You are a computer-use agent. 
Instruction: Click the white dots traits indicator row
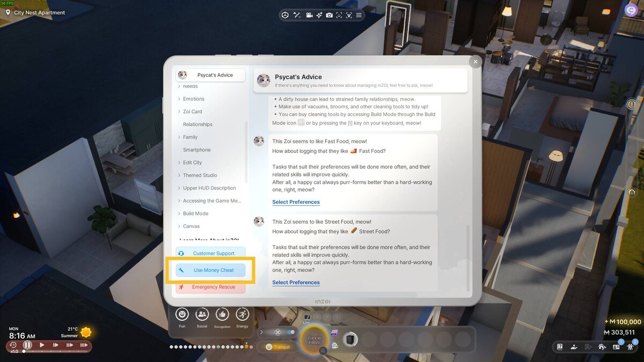[210, 347]
